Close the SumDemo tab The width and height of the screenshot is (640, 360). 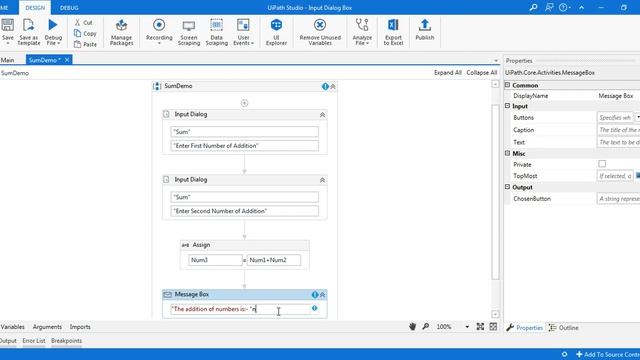pyautogui.click(x=67, y=60)
